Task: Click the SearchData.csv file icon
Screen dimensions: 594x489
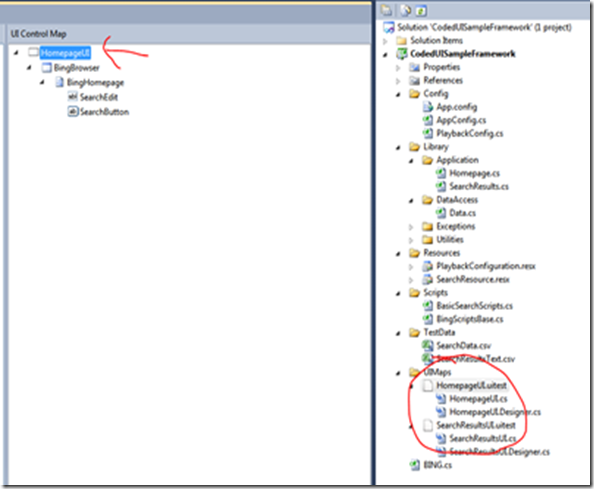Action: point(428,345)
